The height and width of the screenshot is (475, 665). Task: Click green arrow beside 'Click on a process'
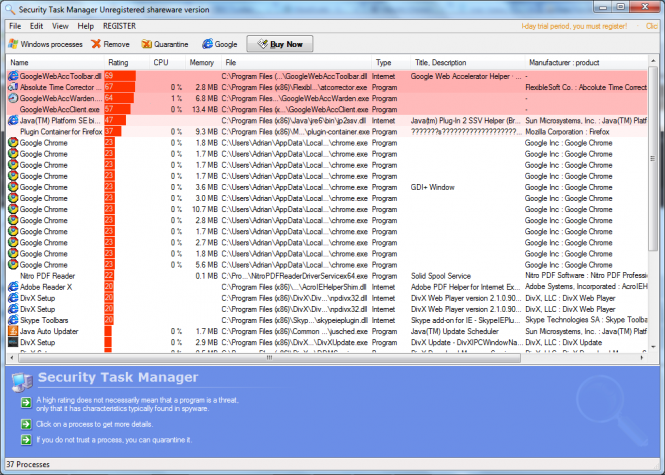click(26, 424)
